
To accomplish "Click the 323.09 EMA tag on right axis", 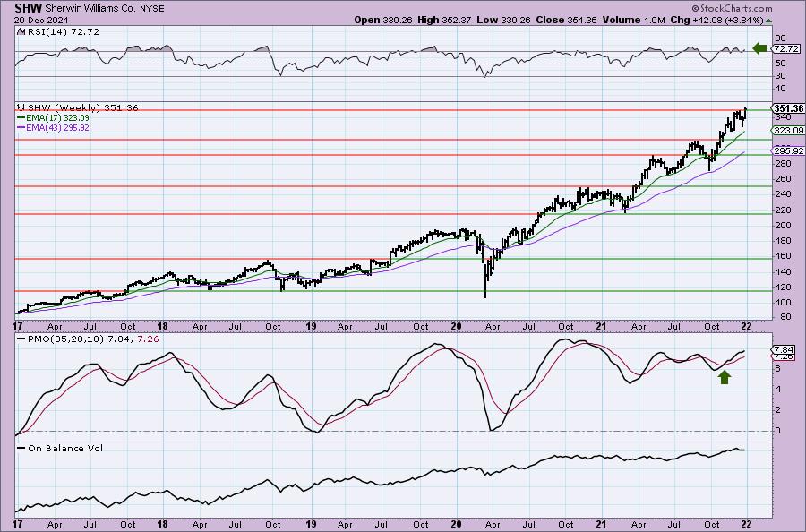I will tap(788, 131).
